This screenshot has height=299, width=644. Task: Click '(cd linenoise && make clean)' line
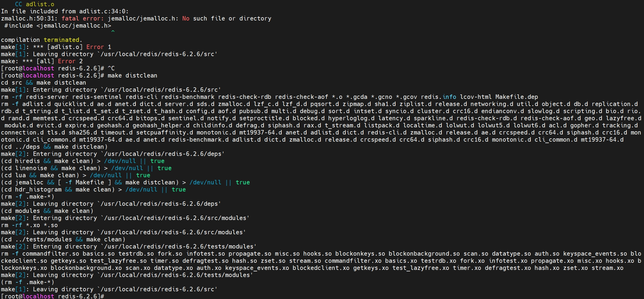[86, 168]
